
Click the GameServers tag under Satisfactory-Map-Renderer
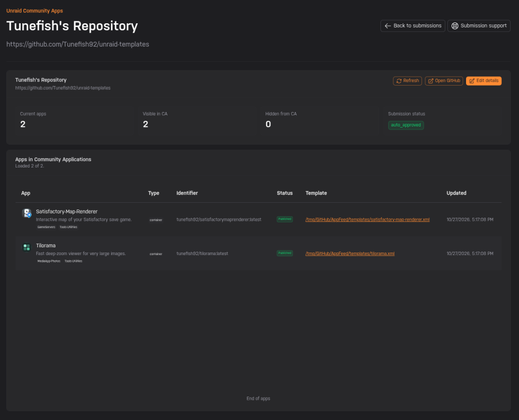46,227
